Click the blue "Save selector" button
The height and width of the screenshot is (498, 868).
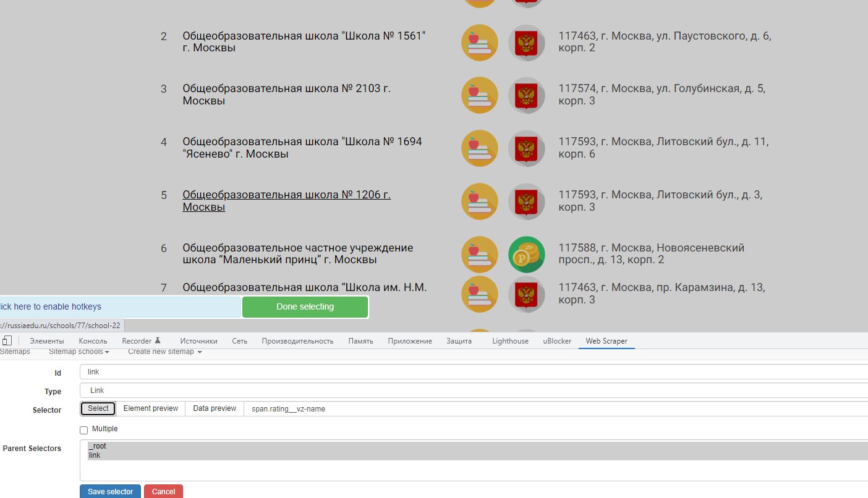click(110, 491)
